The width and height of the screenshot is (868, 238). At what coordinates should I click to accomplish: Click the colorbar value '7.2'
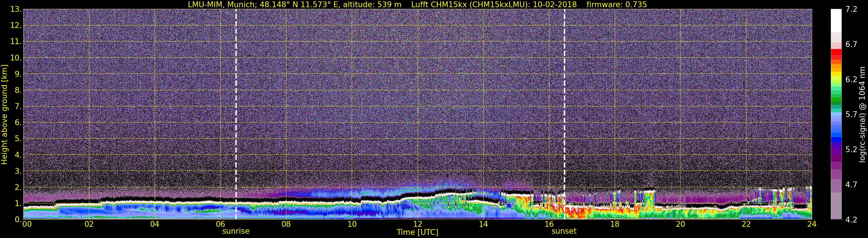pos(851,9)
